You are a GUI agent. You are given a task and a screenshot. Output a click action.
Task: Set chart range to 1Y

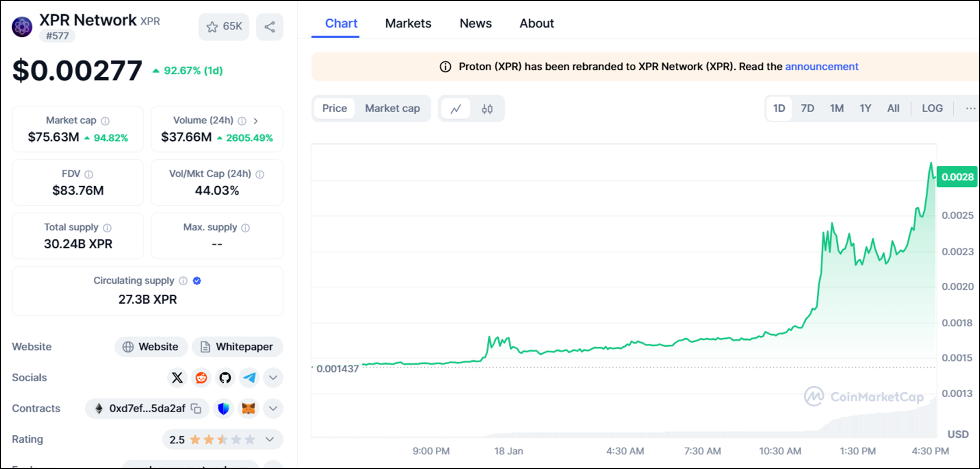pyautogui.click(x=865, y=108)
